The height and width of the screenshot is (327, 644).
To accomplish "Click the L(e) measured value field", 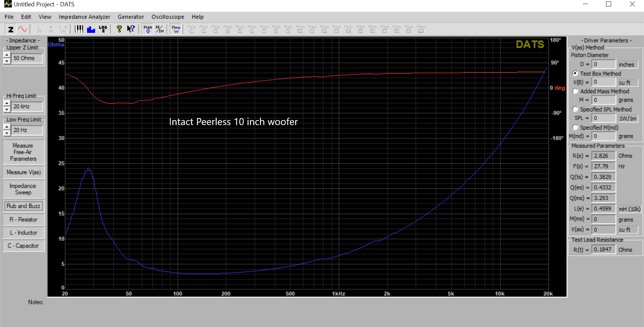I will coord(603,209).
